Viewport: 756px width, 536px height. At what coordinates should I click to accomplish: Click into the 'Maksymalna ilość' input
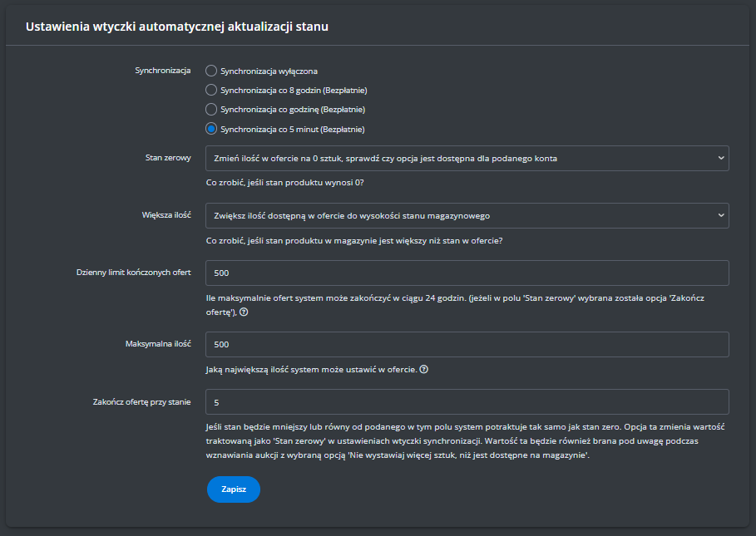coord(467,344)
